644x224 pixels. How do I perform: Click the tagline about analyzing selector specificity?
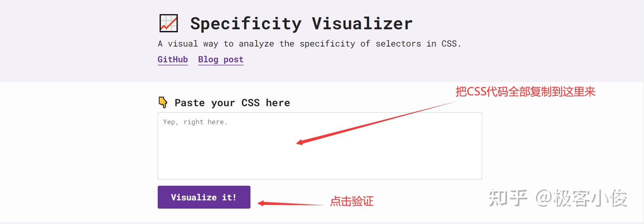click(309, 44)
